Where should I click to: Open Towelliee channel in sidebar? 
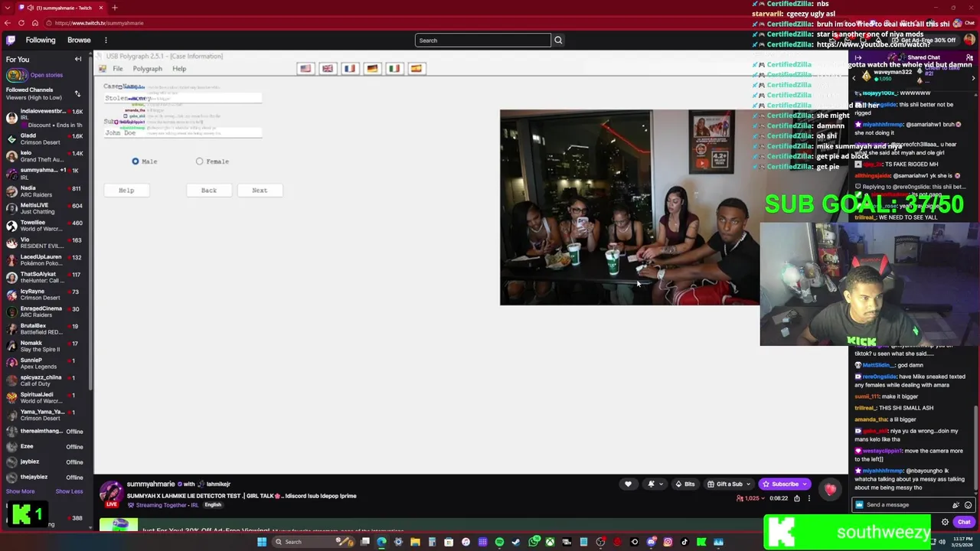[x=44, y=226]
